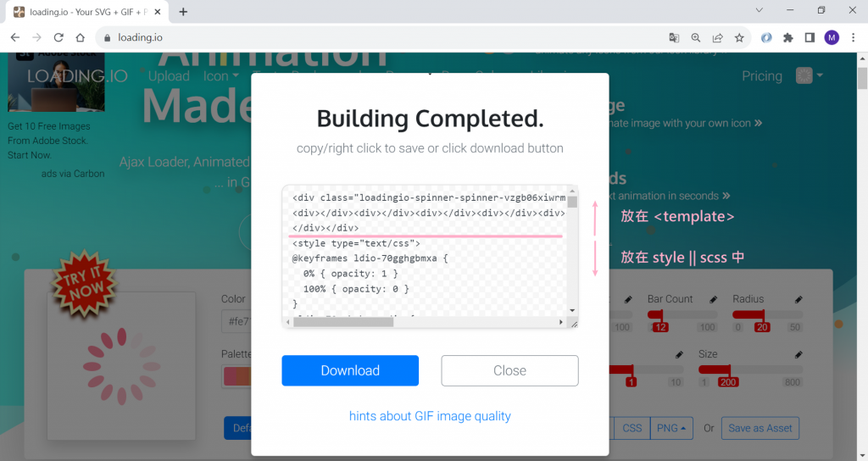Open the browser home page icon
868x461 pixels.
(81, 37)
